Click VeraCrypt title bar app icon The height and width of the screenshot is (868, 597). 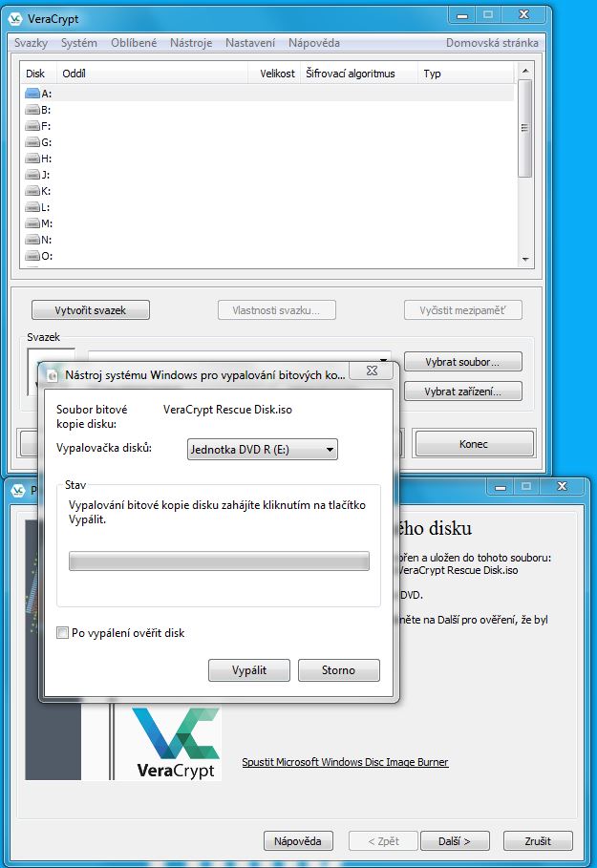(x=15, y=18)
